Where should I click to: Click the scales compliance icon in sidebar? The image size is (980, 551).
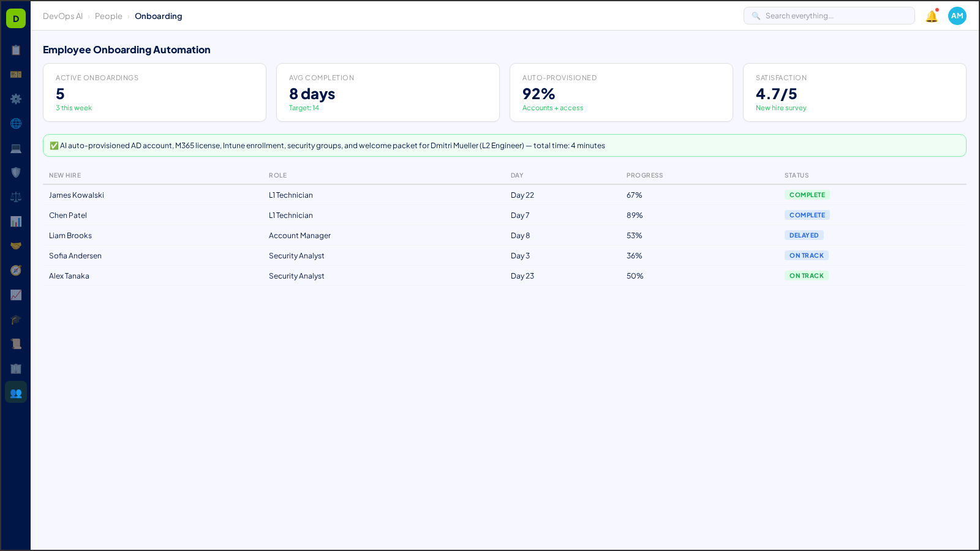[x=16, y=197]
